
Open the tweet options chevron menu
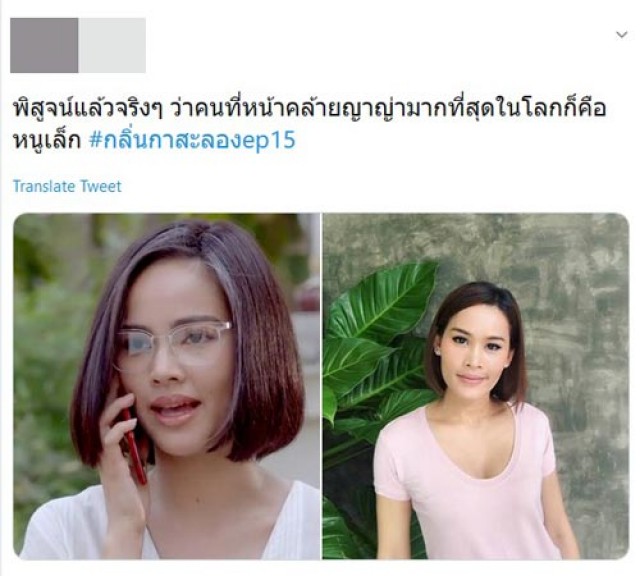(x=621, y=35)
